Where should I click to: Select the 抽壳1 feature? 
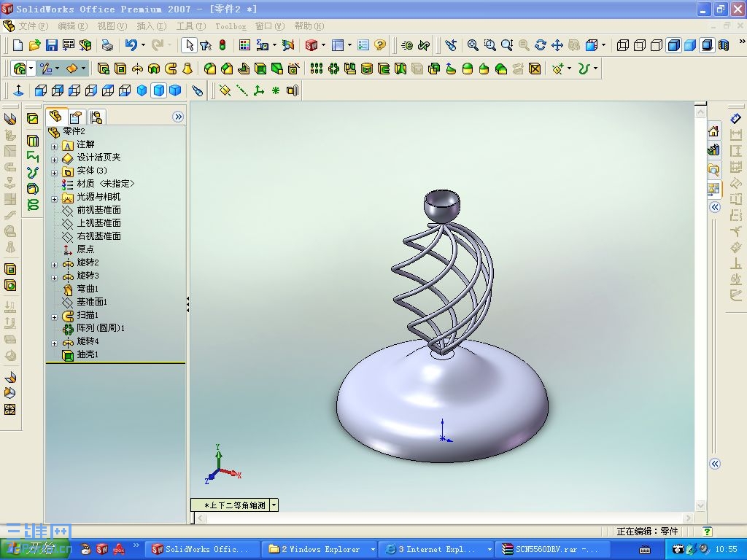coord(88,354)
